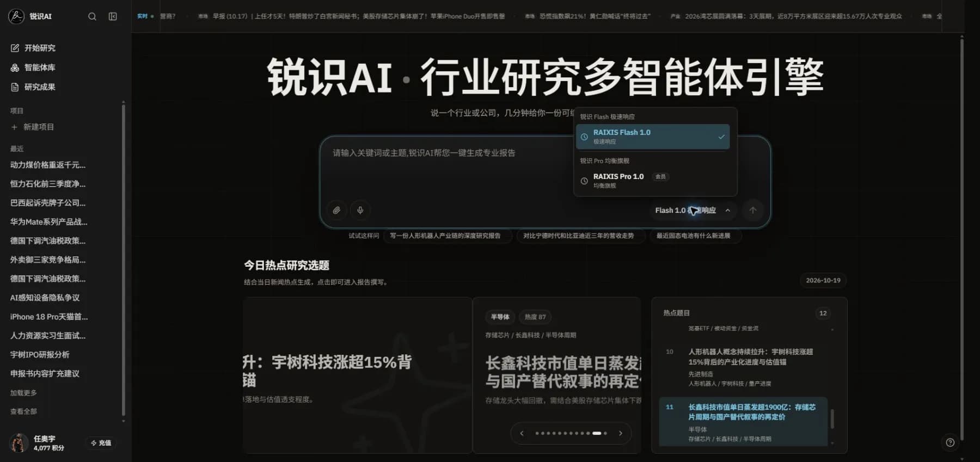Viewport: 980px width, 462px height.
Task: Open recent item iPhone 18 Pro天猫首
Action: [49, 317]
